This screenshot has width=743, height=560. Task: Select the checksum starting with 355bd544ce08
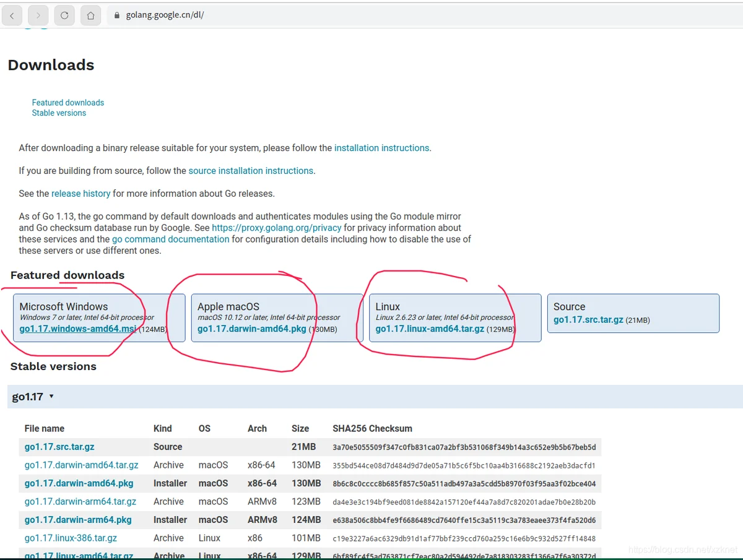pos(464,465)
